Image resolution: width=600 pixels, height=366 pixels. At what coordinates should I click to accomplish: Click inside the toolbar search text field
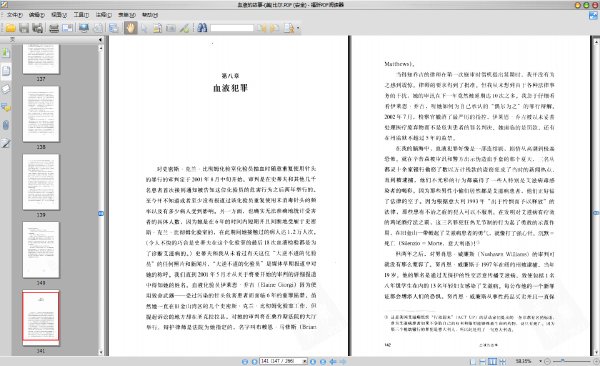232,28
